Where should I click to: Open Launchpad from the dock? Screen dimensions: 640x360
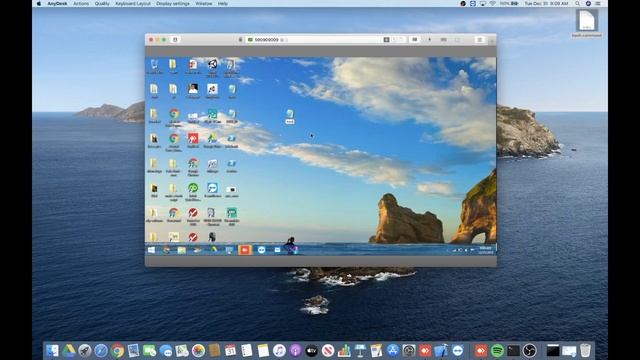85,351
